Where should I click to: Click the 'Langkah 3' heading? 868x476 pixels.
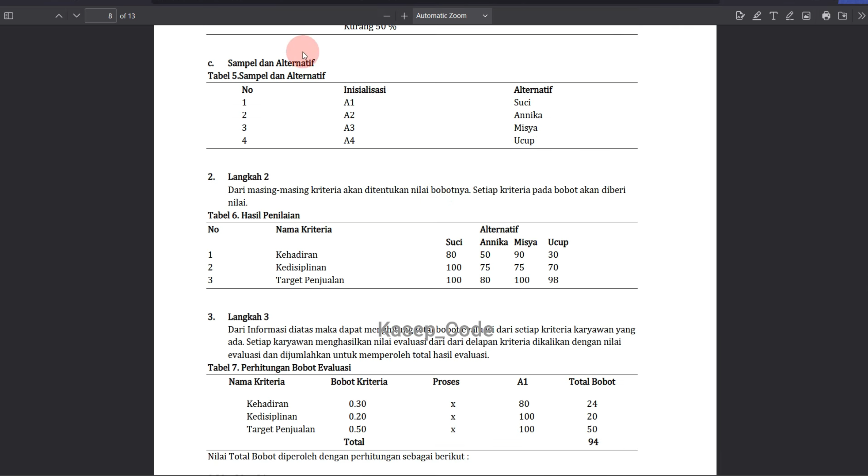pyautogui.click(x=248, y=317)
